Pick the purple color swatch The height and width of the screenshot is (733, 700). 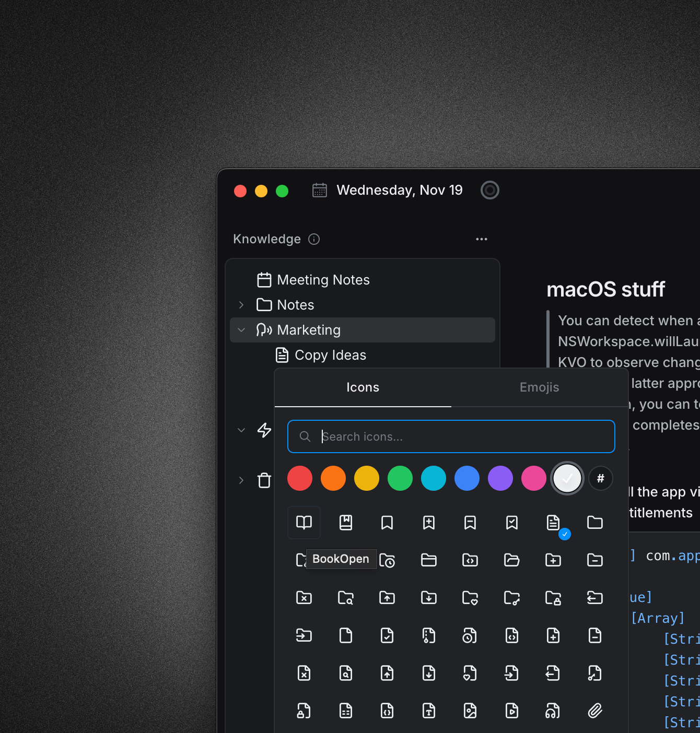(x=500, y=478)
